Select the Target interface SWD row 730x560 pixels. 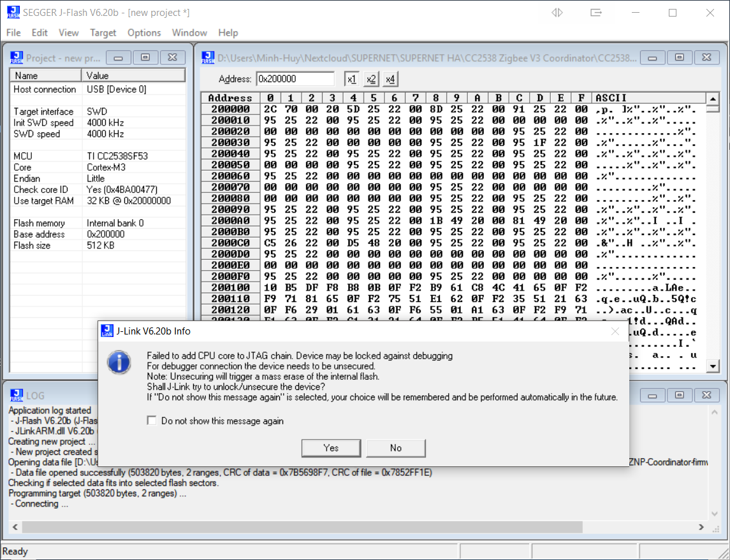pyautogui.click(x=98, y=111)
